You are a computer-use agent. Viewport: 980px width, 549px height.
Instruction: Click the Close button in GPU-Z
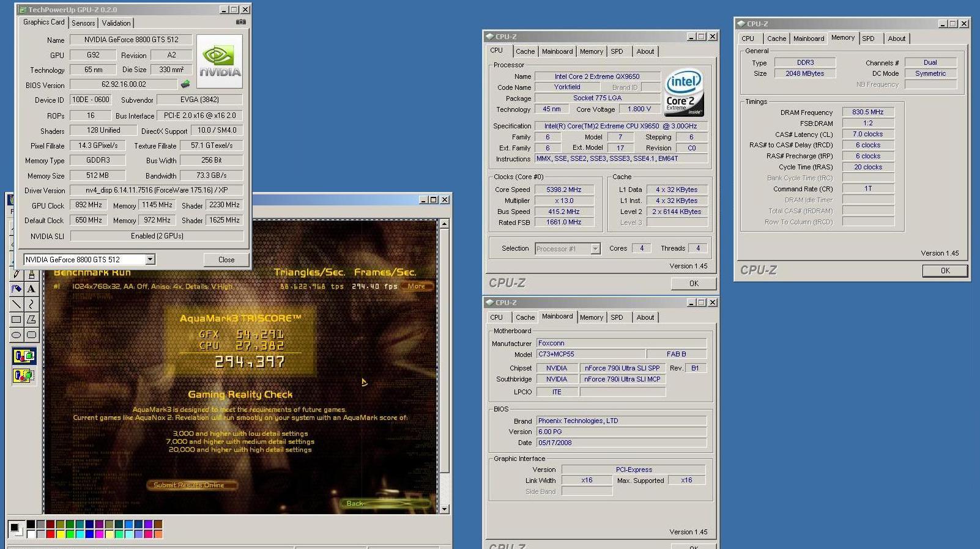tap(226, 259)
